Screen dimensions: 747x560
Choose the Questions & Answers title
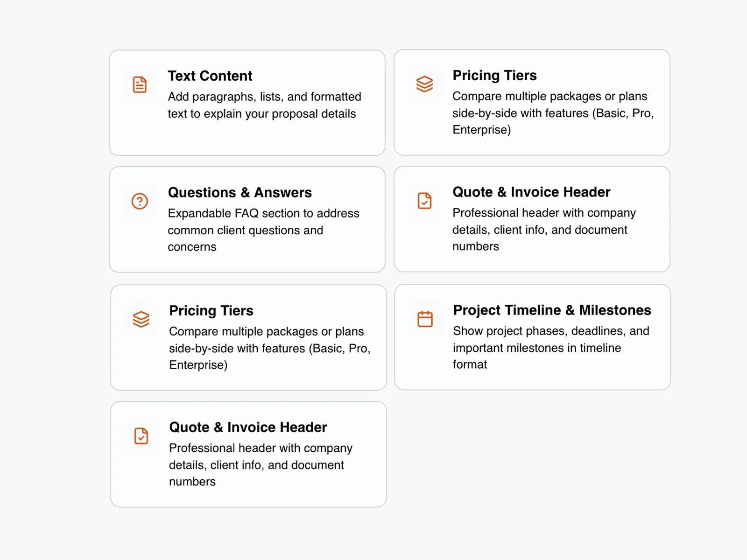240,192
